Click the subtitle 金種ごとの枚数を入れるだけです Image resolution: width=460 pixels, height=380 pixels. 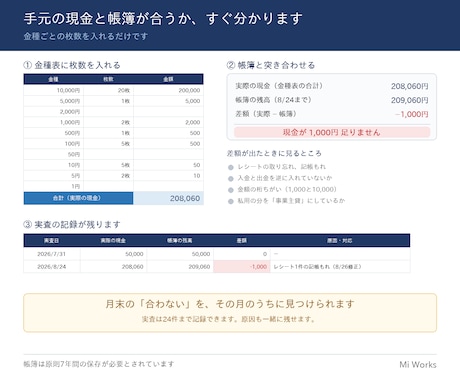pyautogui.click(x=85, y=36)
